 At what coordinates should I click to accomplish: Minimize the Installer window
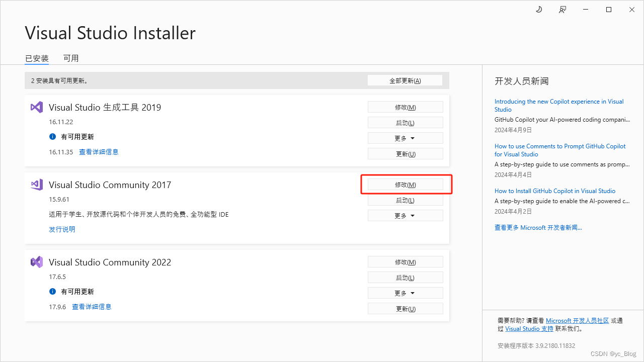coord(585,10)
